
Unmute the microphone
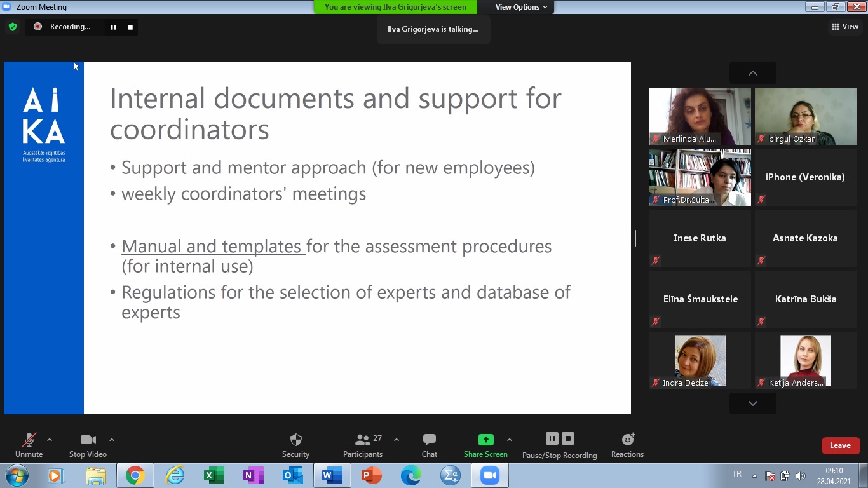coord(29,440)
